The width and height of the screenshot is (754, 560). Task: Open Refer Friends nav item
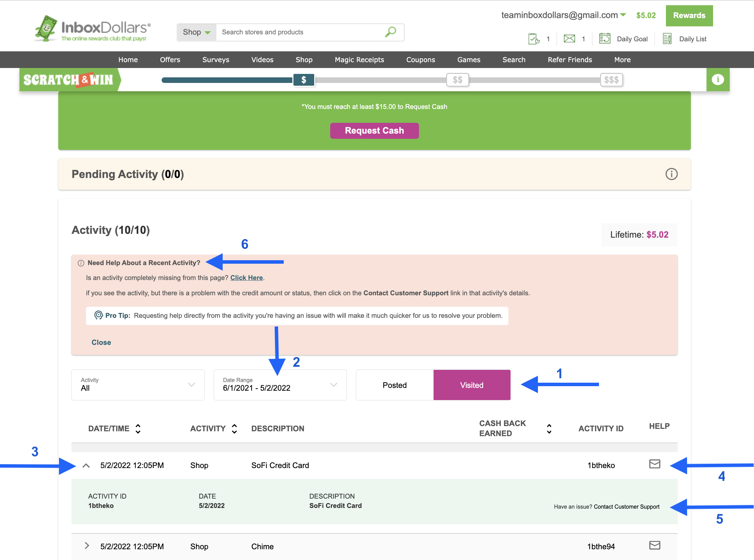(570, 60)
